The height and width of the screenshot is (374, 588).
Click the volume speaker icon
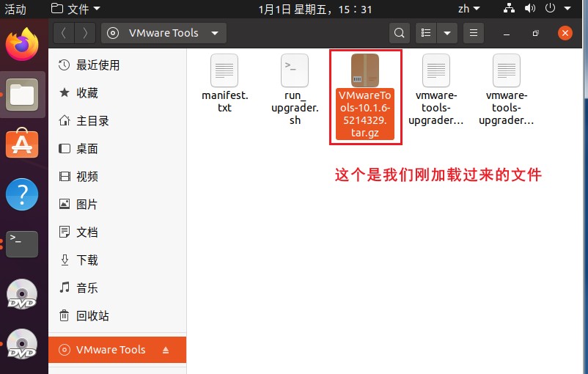529,8
